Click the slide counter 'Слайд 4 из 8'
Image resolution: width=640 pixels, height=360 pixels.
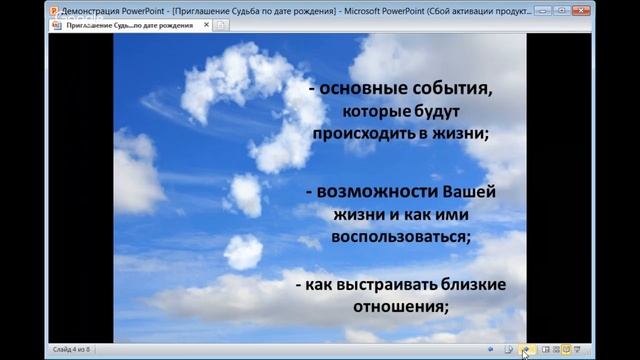pyautogui.click(x=71, y=349)
